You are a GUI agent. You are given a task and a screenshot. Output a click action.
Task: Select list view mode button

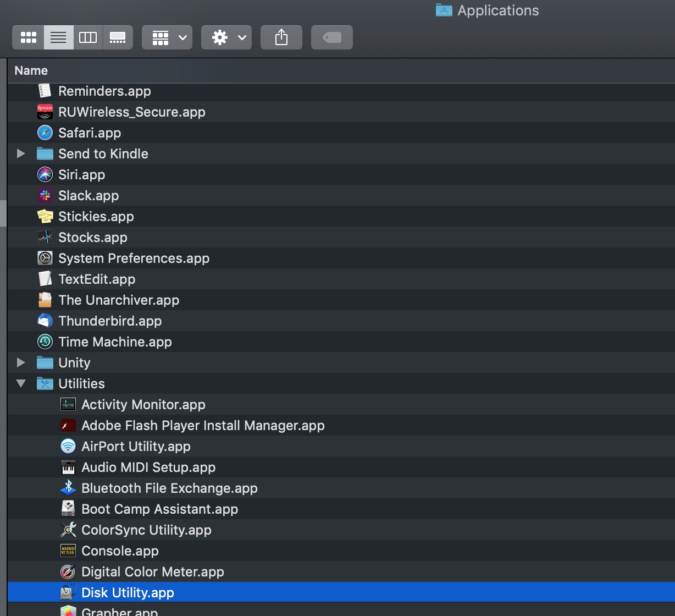click(x=58, y=37)
